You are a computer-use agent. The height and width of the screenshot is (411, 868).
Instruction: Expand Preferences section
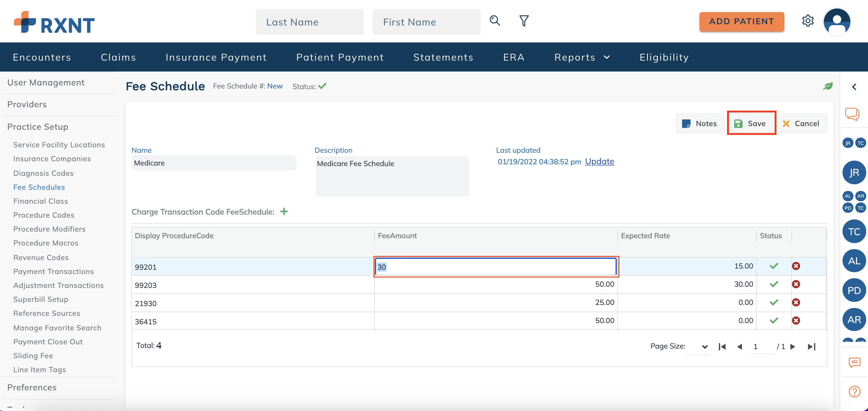[32, 387]
